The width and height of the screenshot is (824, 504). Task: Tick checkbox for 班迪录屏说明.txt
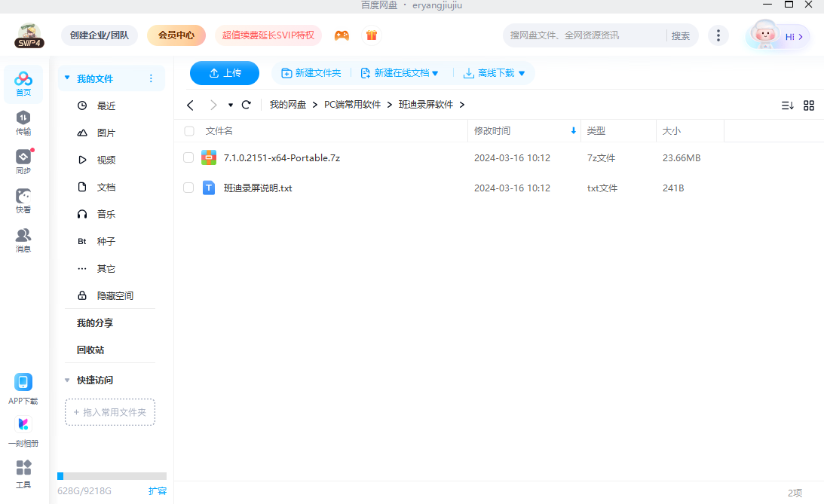coord(188,188)
